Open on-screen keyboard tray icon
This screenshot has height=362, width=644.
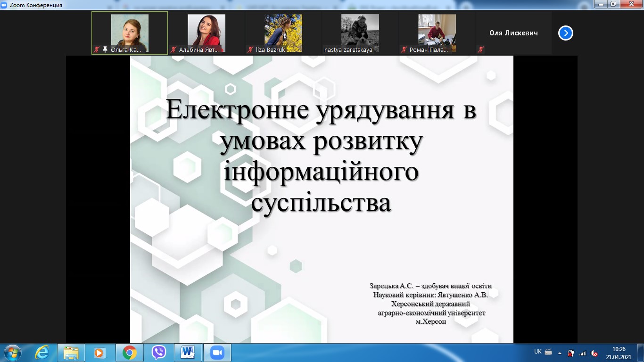[x=548, y=352]
